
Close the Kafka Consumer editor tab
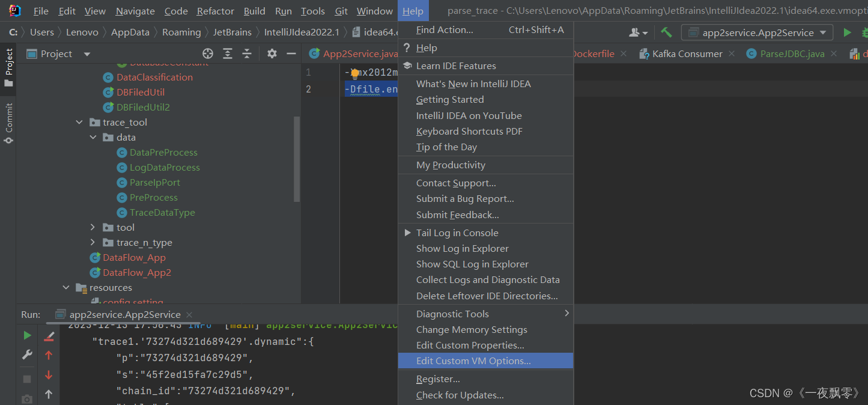731,53
